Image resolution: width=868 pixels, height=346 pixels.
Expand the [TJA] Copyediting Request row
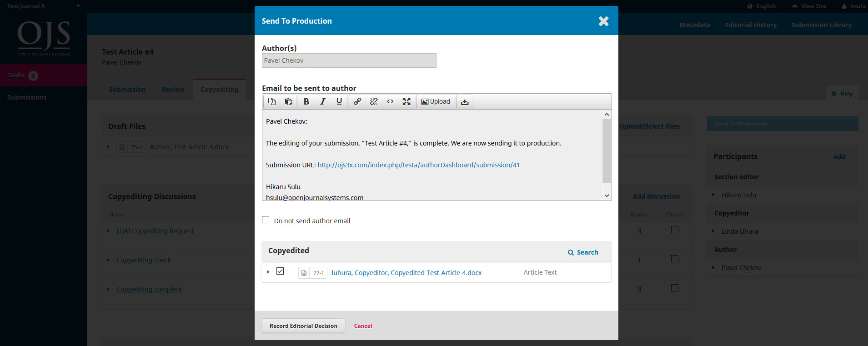click(x=108, y=231)
